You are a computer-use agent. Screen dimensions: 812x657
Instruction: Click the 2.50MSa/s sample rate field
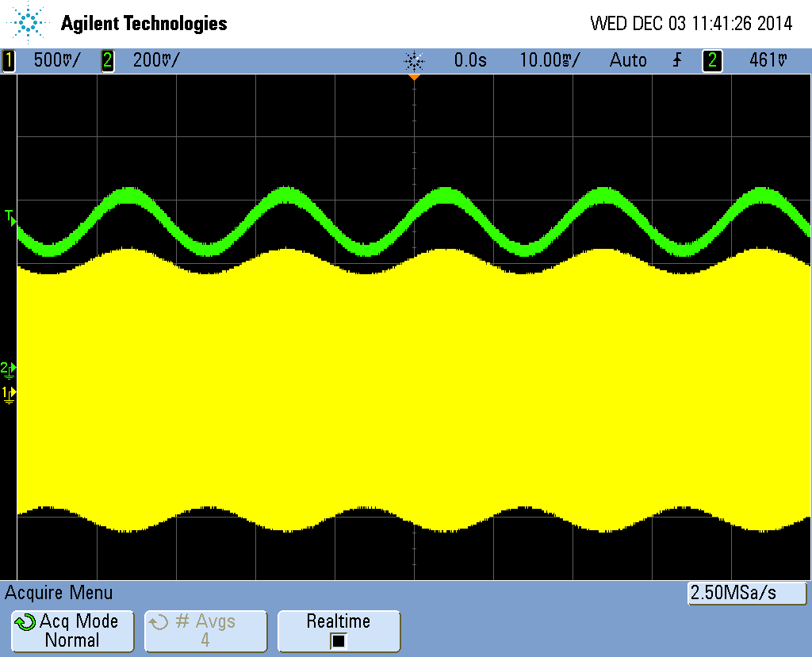pyautogui.click(x=746, y=593)
